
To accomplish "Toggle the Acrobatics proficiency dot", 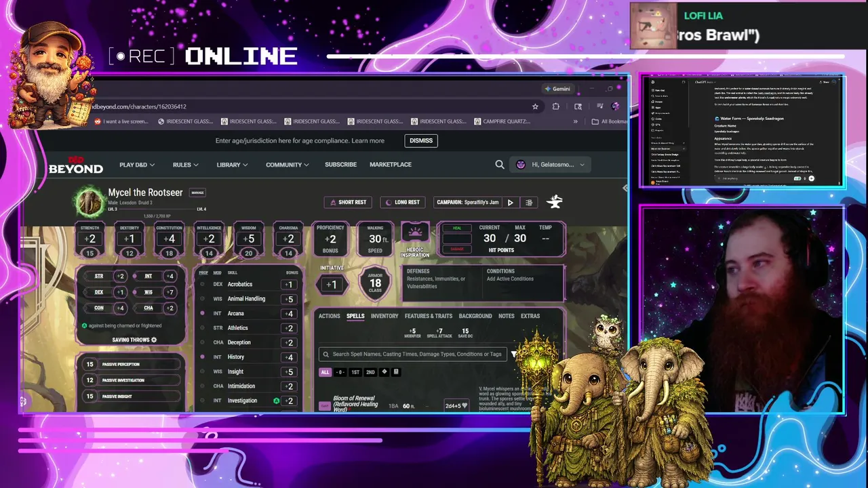I will click(x=202, y=284).
